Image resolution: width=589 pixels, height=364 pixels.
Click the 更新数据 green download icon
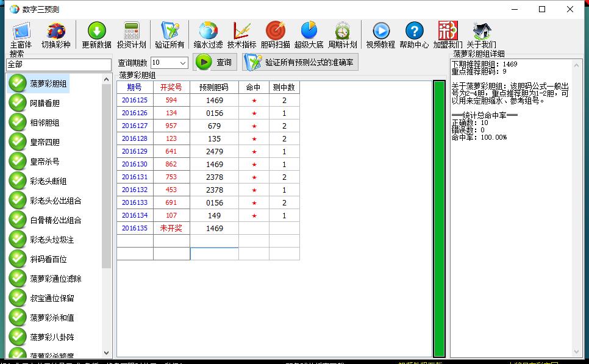(96, 35)
